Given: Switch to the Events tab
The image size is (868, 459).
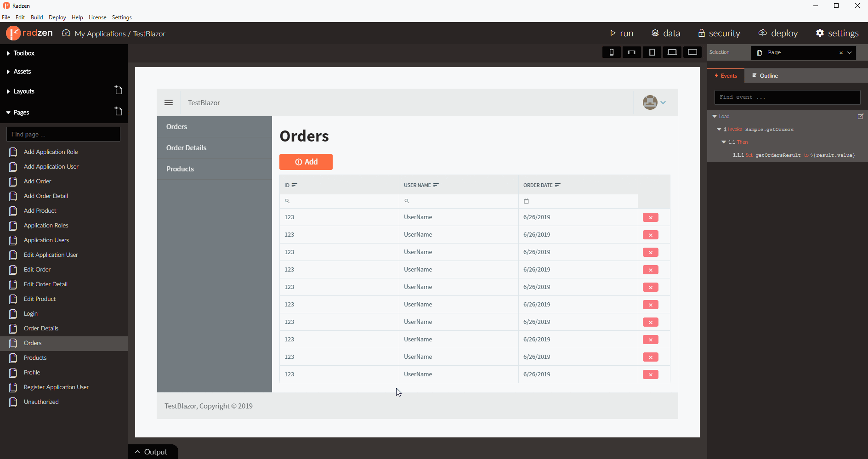Looking at the screenshot, I should [x=726, y=76].
